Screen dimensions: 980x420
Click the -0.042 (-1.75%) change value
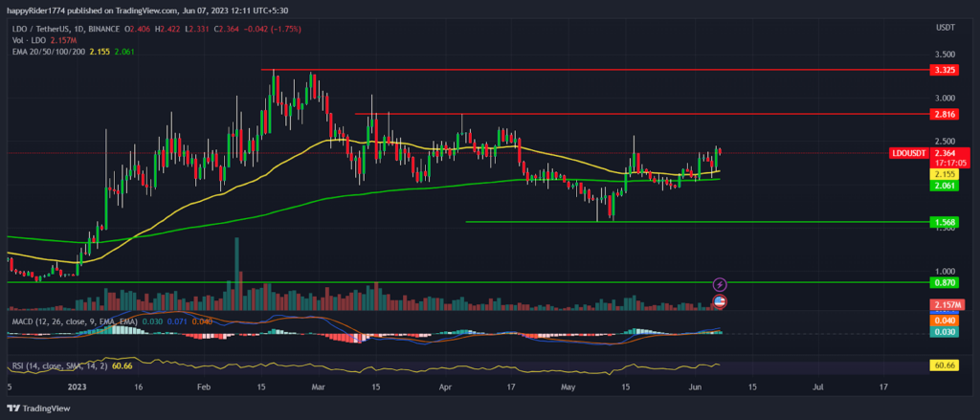(x=271, y=29)
